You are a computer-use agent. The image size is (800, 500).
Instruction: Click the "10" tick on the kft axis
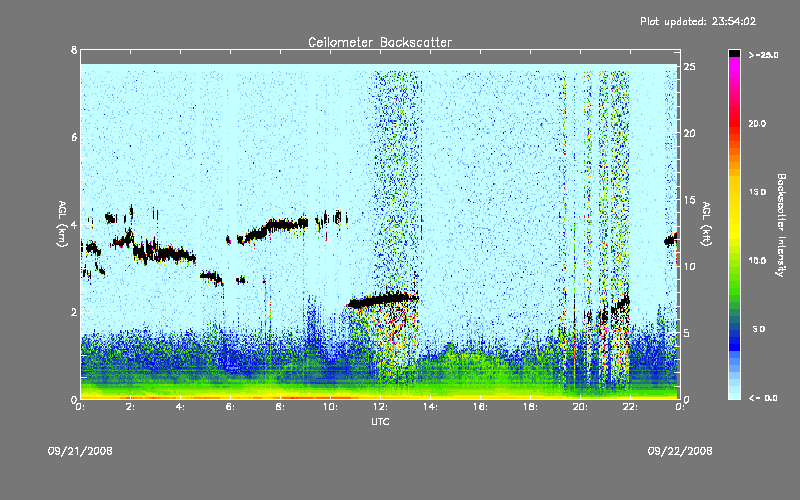[x=689, y=266]
